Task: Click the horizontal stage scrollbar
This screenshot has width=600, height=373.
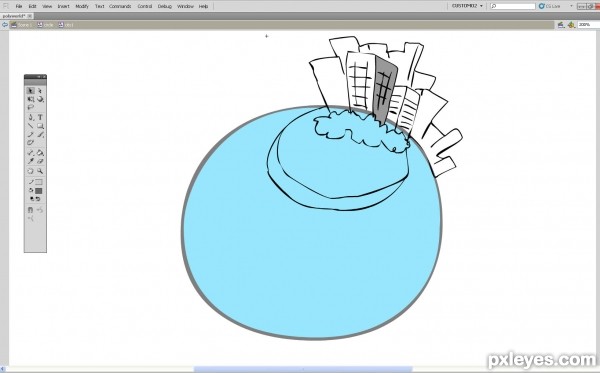Action: (x=302, y=370)
